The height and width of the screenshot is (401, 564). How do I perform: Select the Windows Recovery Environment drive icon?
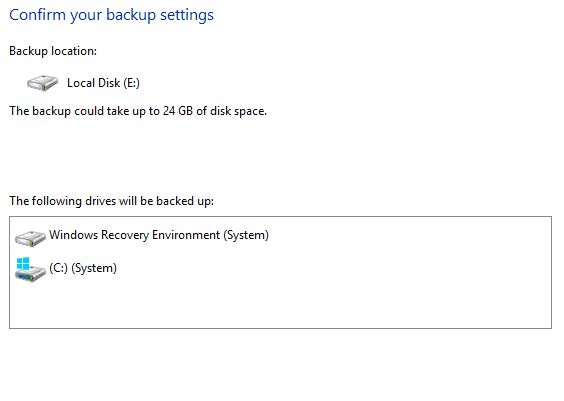pos(30,238)
